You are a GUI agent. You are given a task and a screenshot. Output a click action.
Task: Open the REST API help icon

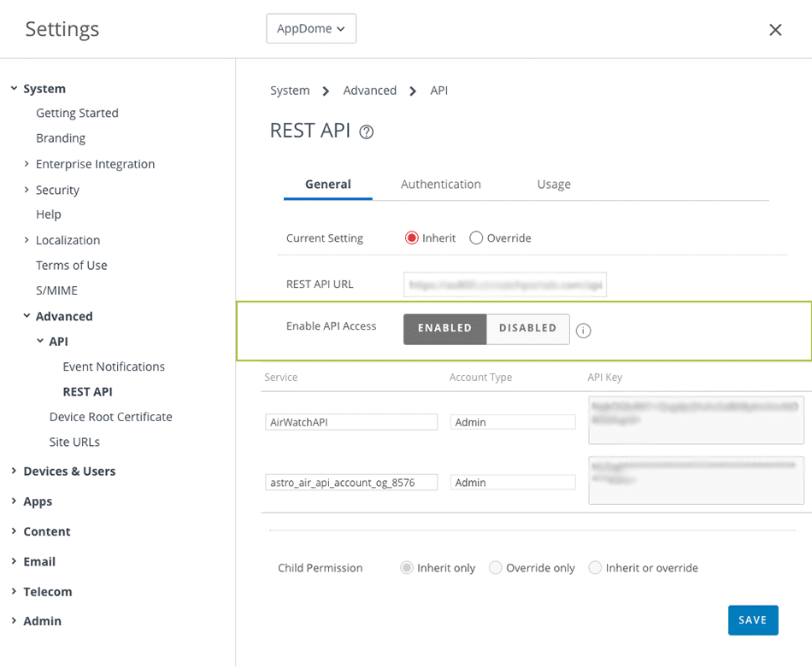tap(365, 132)
